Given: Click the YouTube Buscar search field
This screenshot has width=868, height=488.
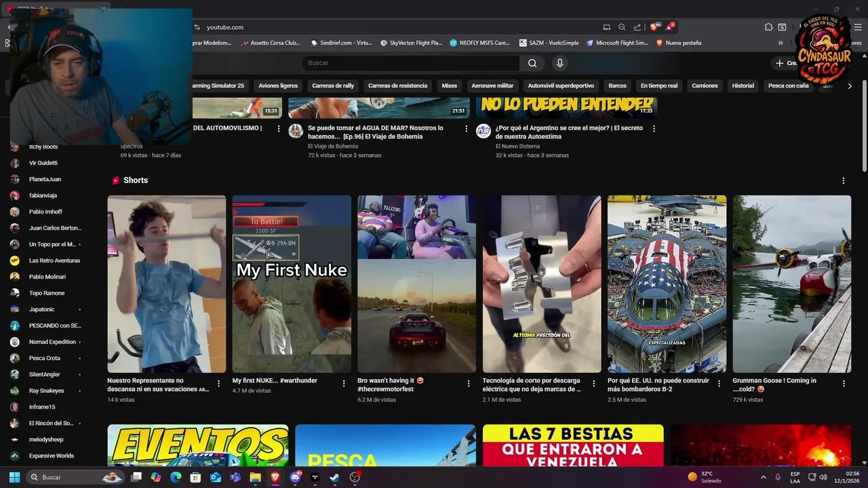Looking at the screenshot, I should pos(411,63).
